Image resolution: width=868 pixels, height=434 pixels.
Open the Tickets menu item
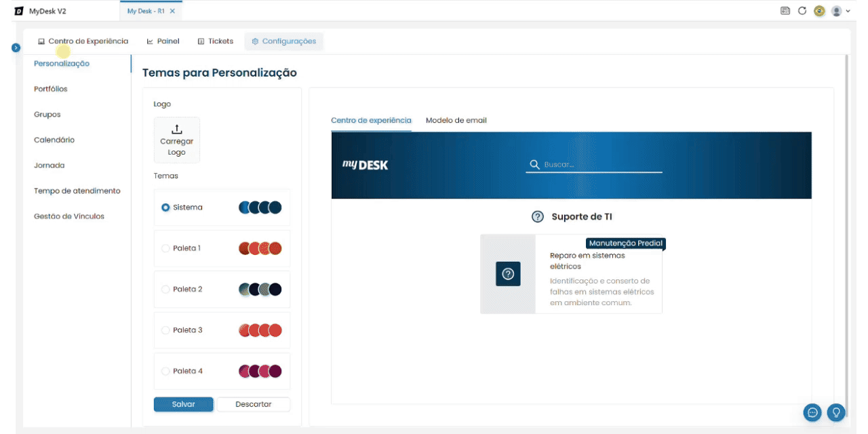click(215, 41)
